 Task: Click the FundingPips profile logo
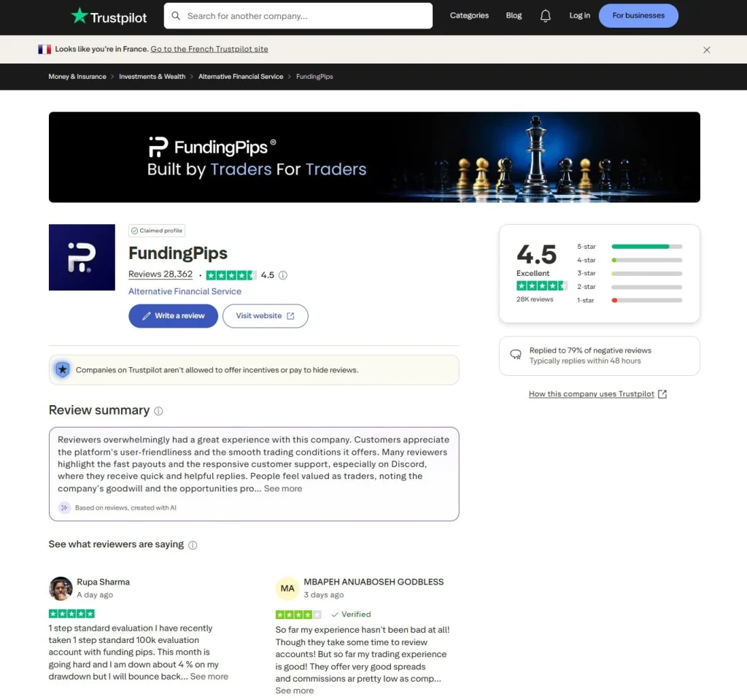[x=82, y=258]
